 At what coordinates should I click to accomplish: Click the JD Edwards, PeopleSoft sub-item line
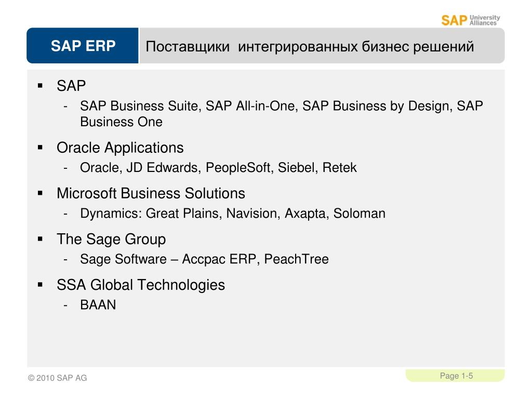click(x=218, y=168)
